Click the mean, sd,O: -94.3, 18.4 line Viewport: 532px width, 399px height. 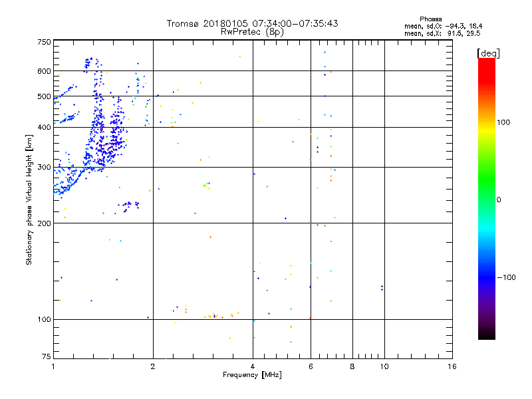[443, 26]
